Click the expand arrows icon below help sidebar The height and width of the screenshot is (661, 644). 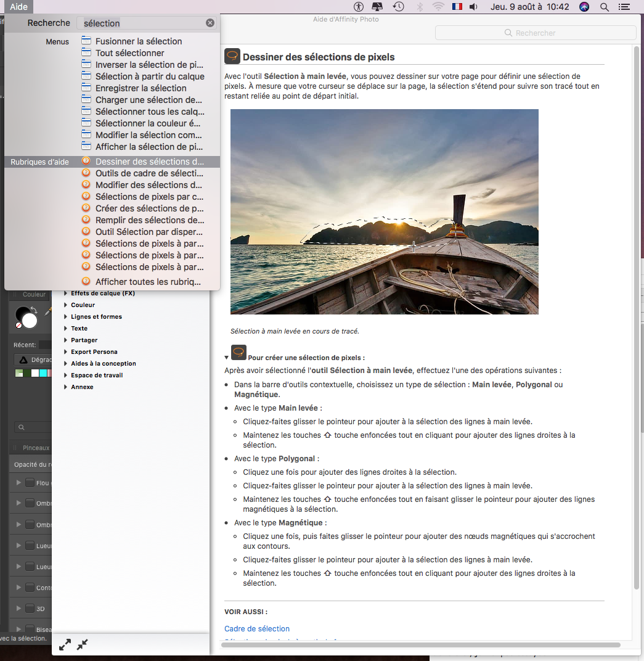click(x=65, y=644)
